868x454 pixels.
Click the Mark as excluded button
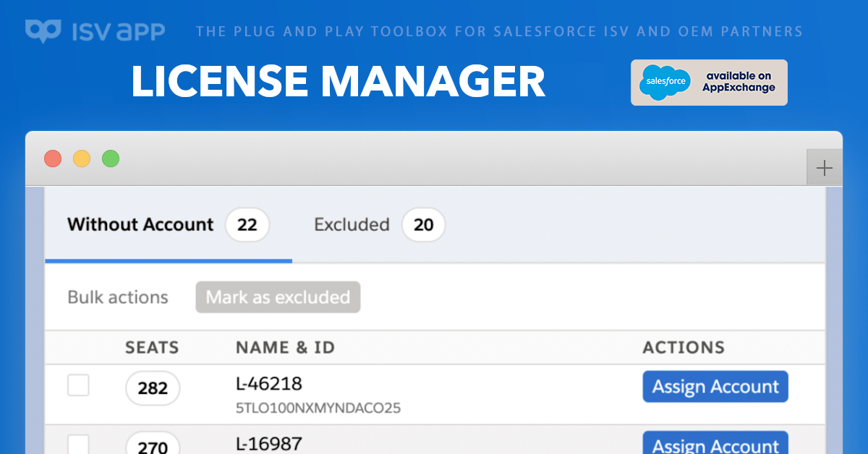coord(278,297)
